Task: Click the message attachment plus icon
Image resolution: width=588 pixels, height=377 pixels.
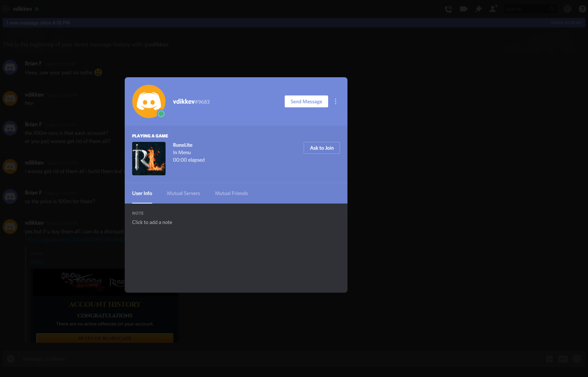Action: tap(11, 359)
